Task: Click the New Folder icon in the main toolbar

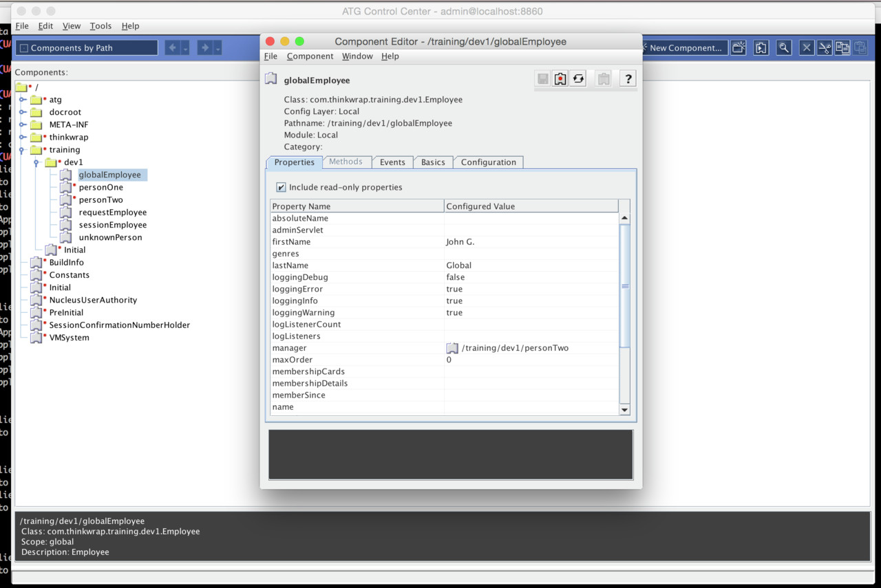Action: 739,47
